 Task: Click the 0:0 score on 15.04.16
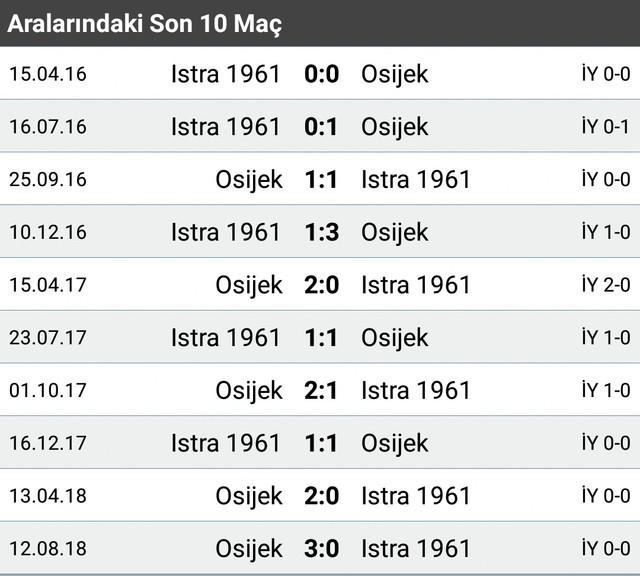click(x=322, y=74)
